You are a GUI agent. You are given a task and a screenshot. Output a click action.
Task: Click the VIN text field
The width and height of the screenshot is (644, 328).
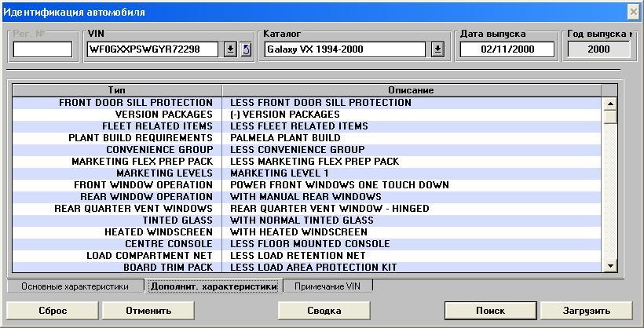(154, 49)
